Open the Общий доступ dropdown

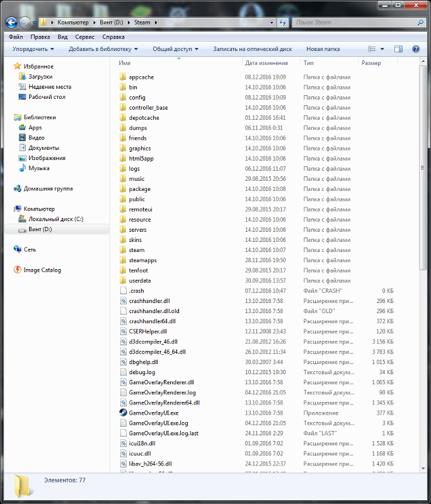click(x=175, y=49)
